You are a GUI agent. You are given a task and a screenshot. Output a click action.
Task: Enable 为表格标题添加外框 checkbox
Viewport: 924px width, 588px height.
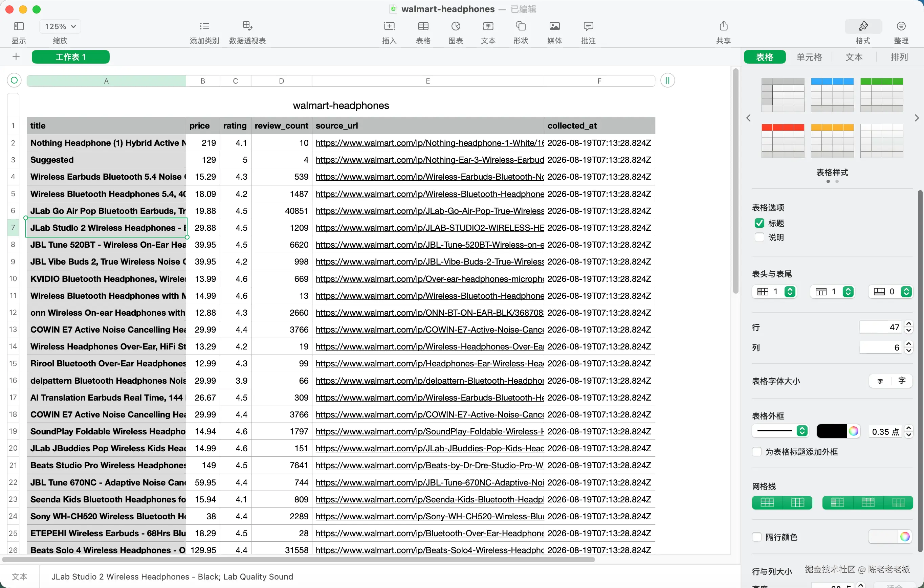tap(757, 452)
